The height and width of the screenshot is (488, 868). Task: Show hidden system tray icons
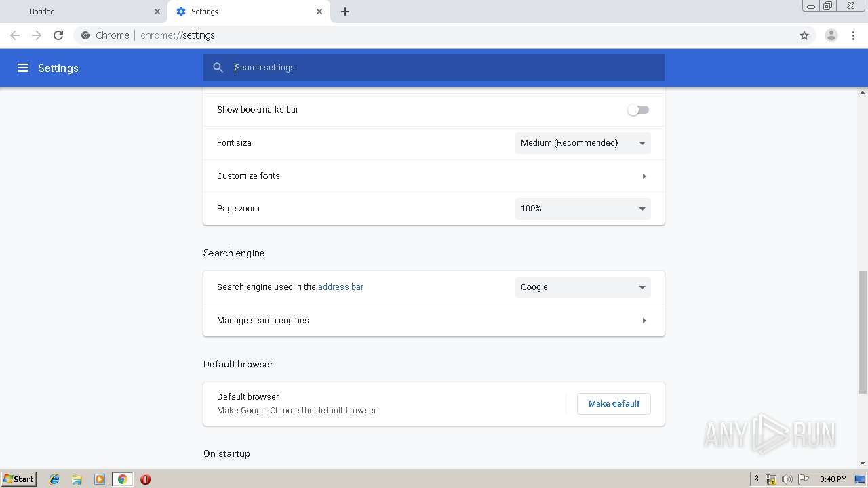point(756,479)
